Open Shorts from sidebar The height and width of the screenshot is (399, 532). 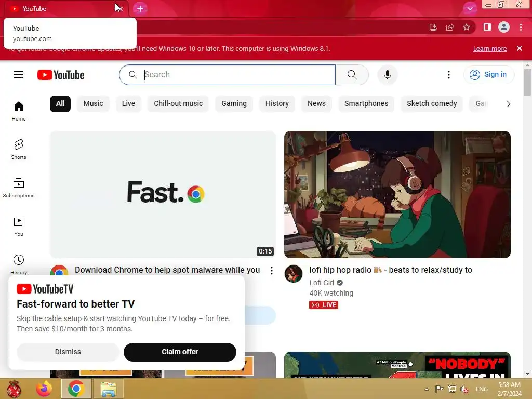point(19,149)
